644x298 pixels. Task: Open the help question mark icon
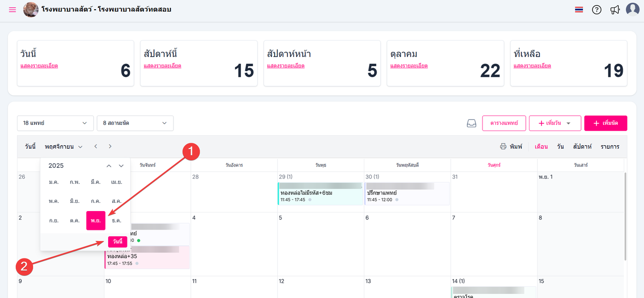(597, 10)
